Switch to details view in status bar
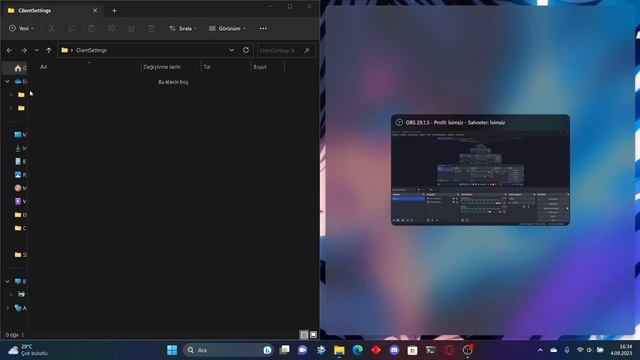 (x=304, y=335)
